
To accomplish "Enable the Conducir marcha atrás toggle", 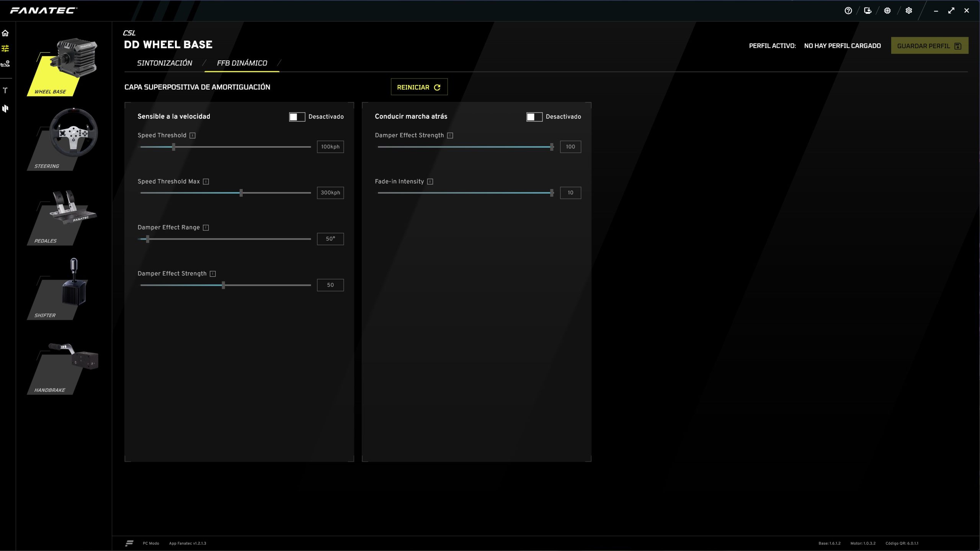I will [534, 117].
